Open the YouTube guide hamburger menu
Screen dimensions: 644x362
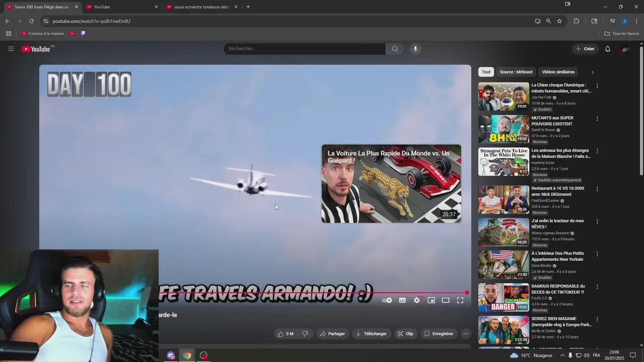coord(11,49)
